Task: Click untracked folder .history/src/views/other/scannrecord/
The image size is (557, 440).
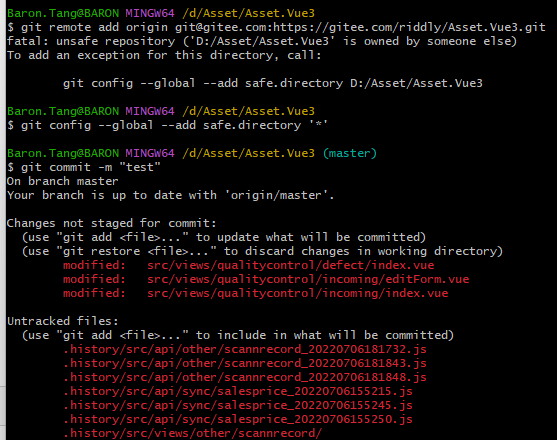Action: point(193,433)
